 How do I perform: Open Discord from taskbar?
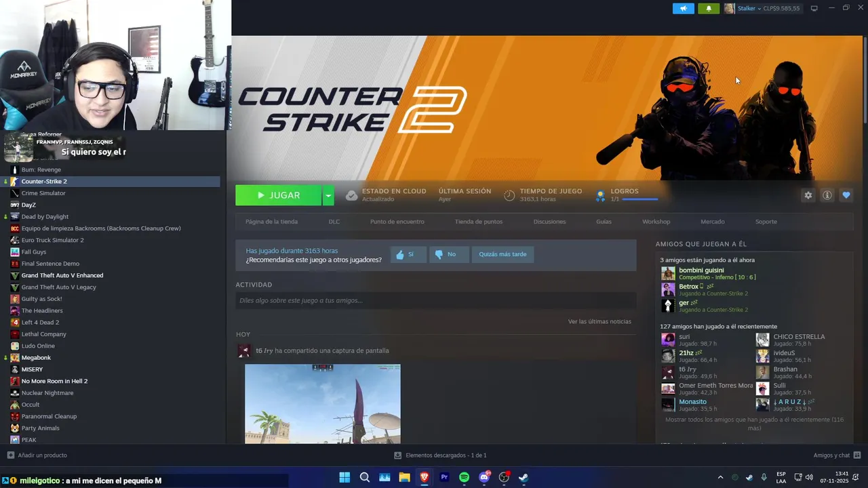[x=484, y=477]
